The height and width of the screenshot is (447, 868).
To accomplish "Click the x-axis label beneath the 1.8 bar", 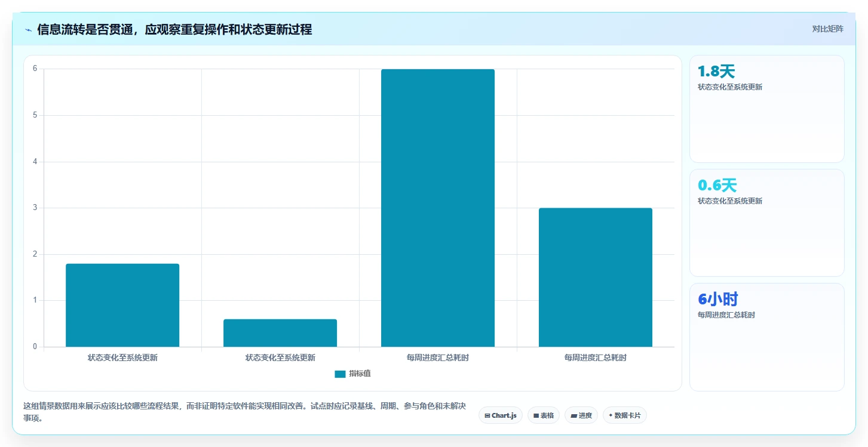I will point(122,358).
